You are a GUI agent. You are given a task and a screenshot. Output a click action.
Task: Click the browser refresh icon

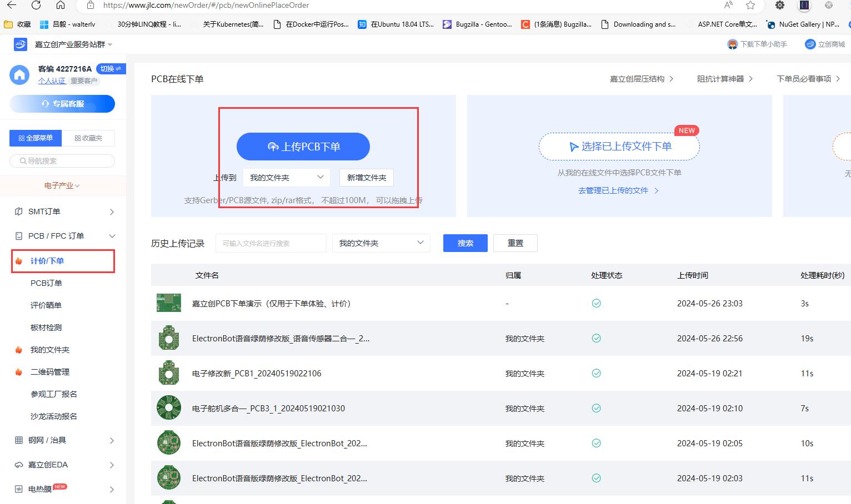click(36, 6)
